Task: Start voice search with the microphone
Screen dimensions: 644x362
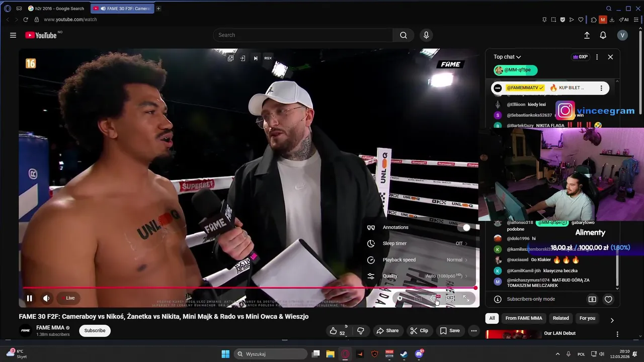Action: tap(426, 35)
